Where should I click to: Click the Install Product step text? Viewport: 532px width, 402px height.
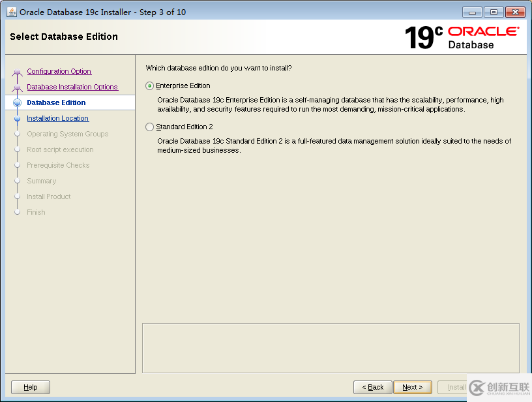click(x=48, y=196)
